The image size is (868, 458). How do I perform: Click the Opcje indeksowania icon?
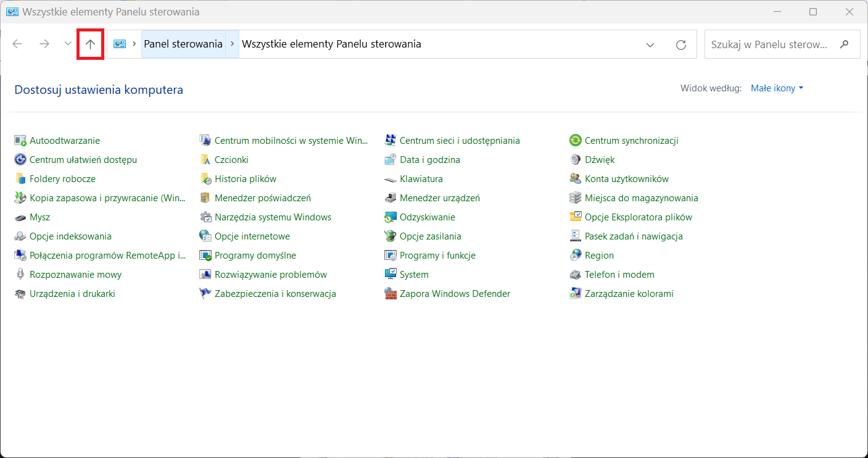click(20, 236)
